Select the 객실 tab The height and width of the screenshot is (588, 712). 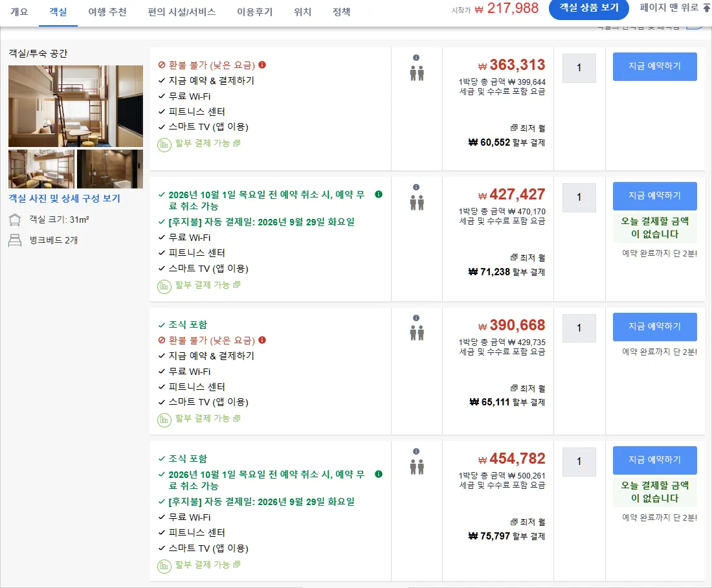tap(58, 12)
